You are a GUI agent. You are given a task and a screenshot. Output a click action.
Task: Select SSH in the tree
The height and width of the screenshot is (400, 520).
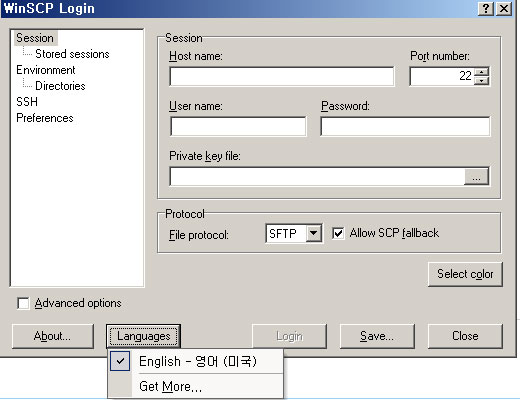(27, 102)
